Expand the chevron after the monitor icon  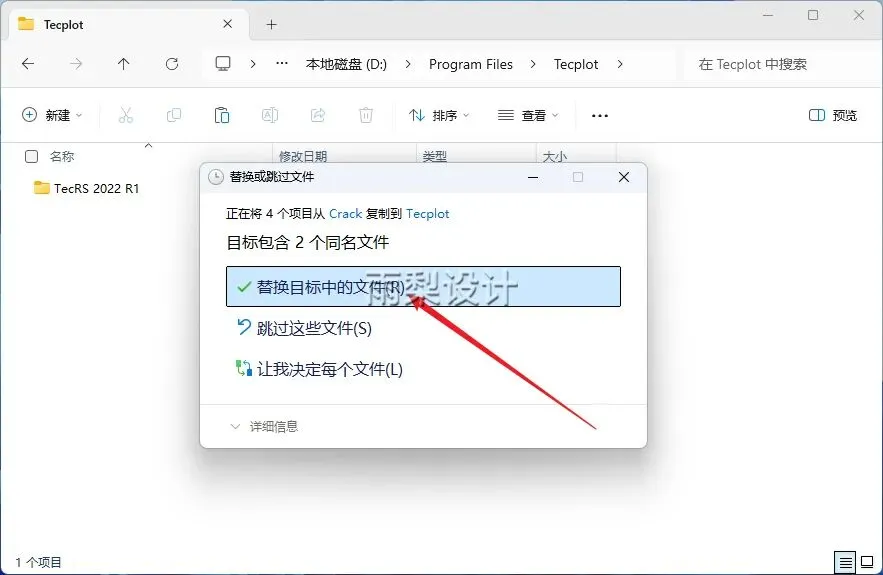(x=253, y=64)
